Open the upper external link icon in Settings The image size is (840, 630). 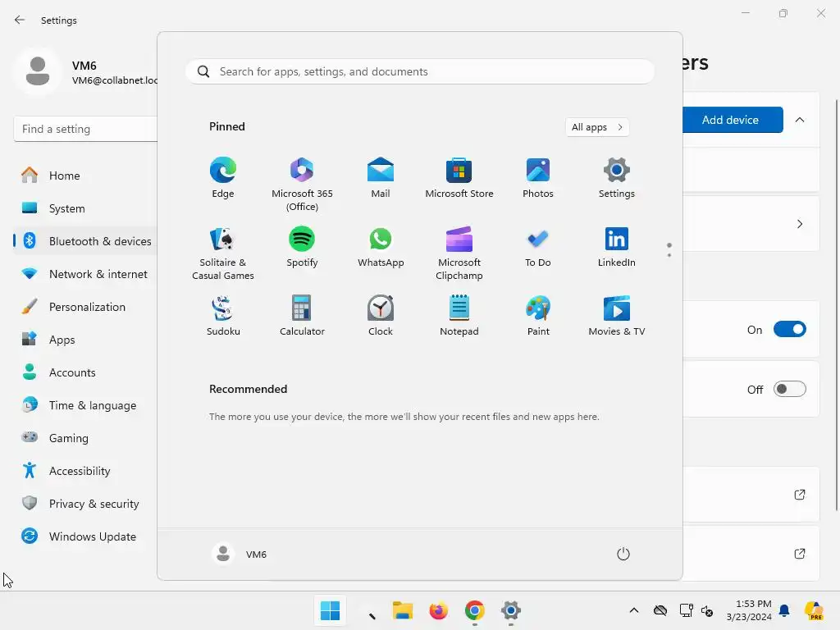click(x=800, y=495)
